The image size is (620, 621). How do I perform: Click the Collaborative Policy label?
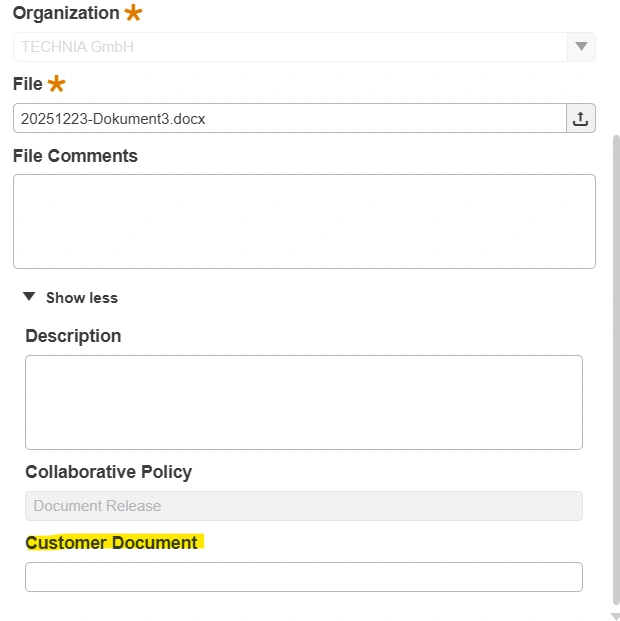click(x=108, y=472)
